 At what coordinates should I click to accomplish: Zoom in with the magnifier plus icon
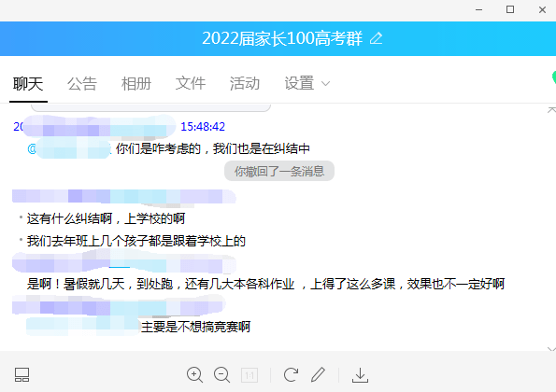[x=194, y=374]
